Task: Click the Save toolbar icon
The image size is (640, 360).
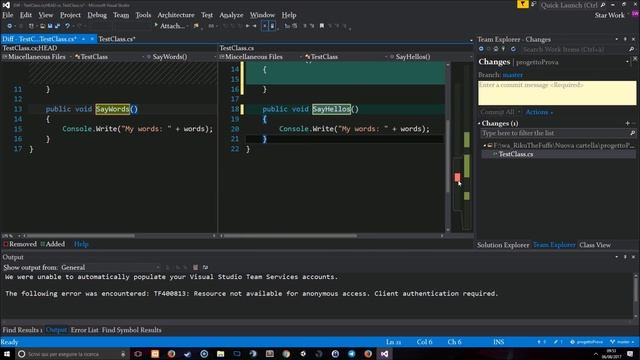Action: click(50, 26)
